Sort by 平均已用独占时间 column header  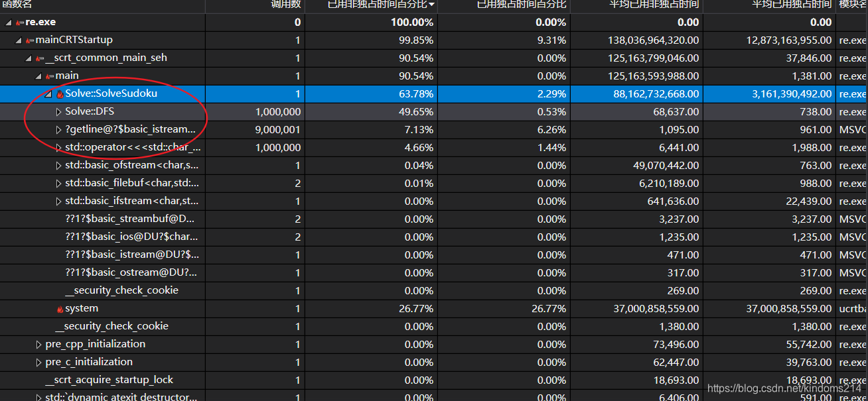pos(770,5)
